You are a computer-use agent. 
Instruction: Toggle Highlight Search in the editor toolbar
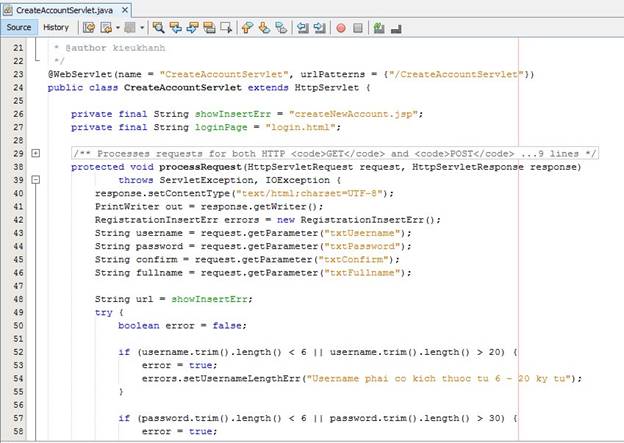coord(209,27)
